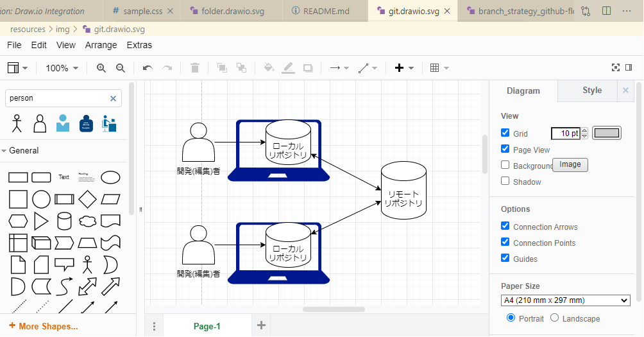The width and height of the screenshot is (644, 337).
Task: Pick the light blue user search result
Action: pyautogui.click(x=63, y=123)
